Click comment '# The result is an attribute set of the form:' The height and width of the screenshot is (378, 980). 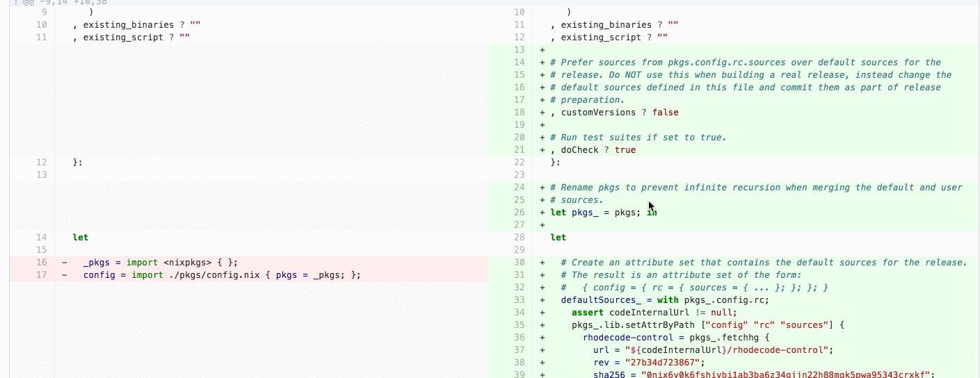point(682,275)
